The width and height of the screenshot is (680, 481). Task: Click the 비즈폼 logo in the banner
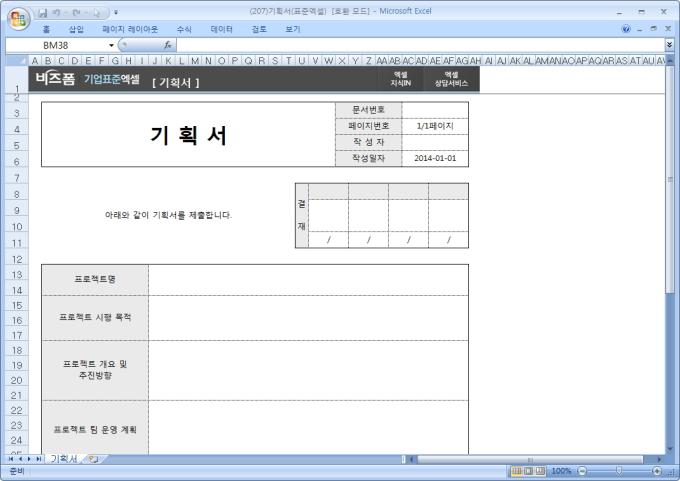[56, 79]
